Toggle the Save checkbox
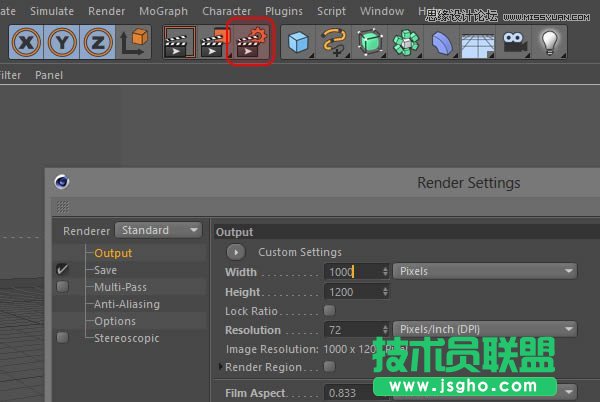Image resolution: width=600 pixels, height=402 pixels. [x=63, y=270]
